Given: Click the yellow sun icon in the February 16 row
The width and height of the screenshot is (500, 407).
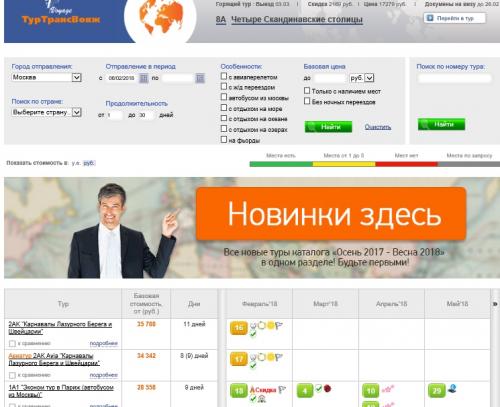Looking at the screenshot, I should [270, 325].
